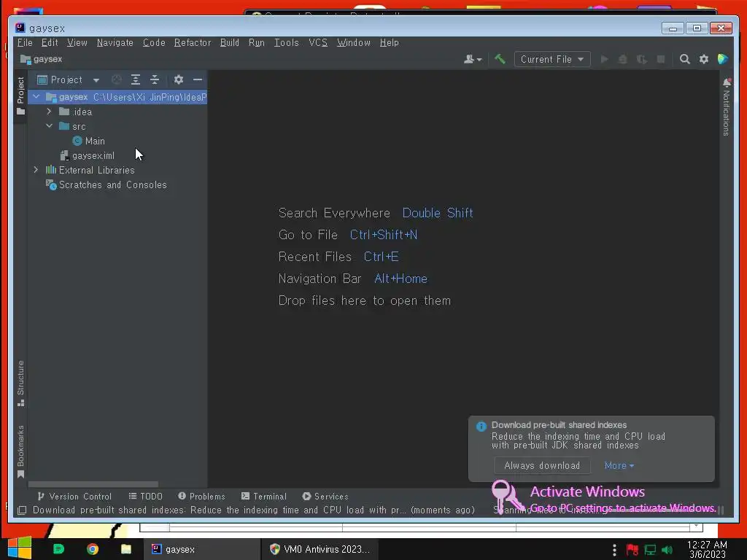
Task: Open Project panel options gear
Action: [x=178, y=79]
